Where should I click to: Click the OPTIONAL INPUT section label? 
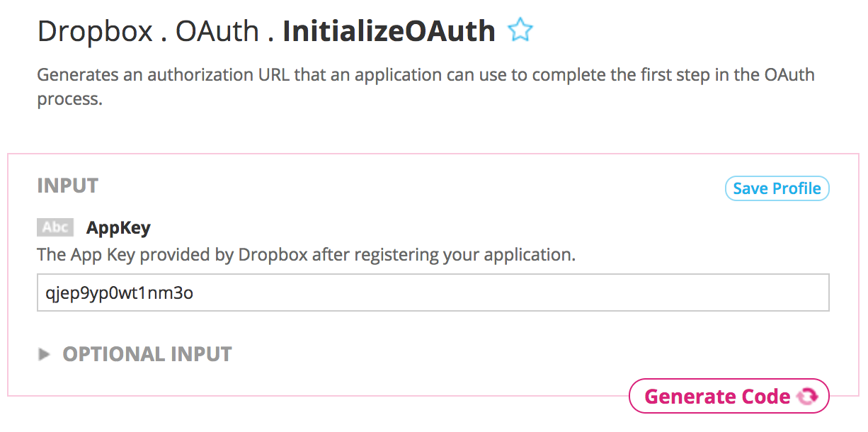pos(147,354)
